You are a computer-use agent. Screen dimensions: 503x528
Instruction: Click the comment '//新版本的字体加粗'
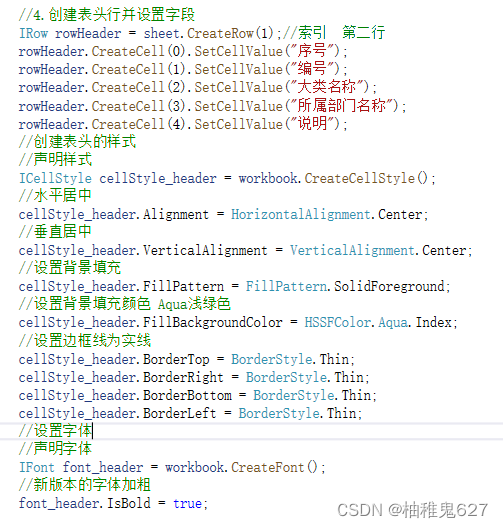point(85,485)
